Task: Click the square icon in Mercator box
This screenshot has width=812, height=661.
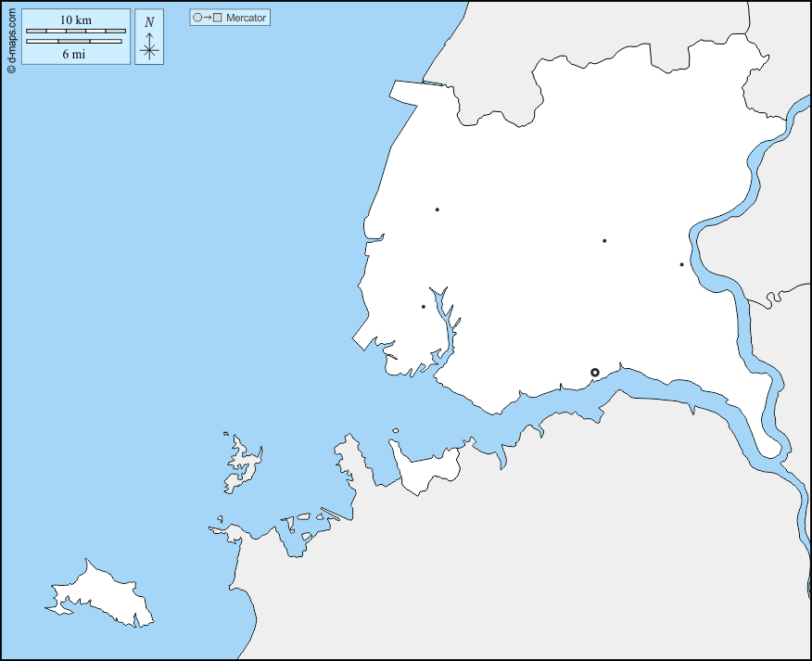Action: pos(217,18)
